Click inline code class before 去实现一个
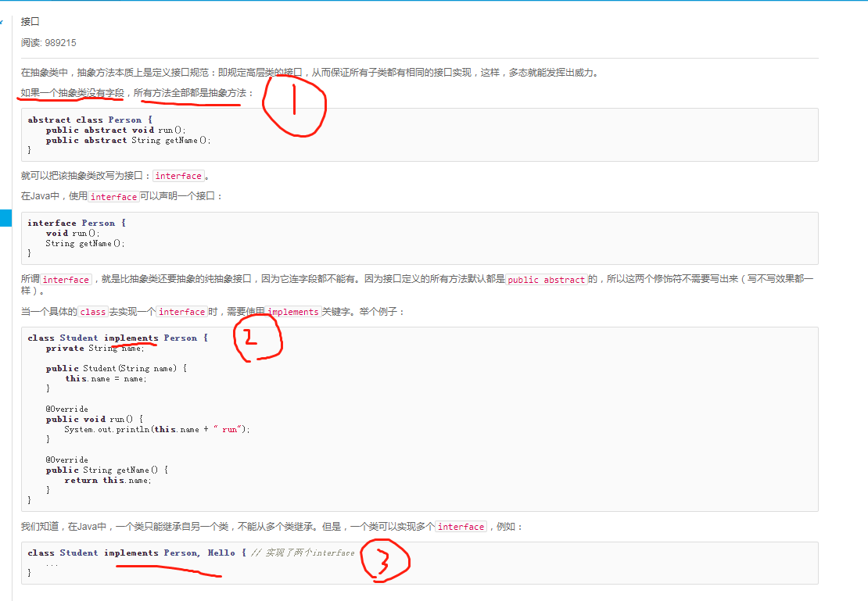The image size is (868, 601). point(92,312)
